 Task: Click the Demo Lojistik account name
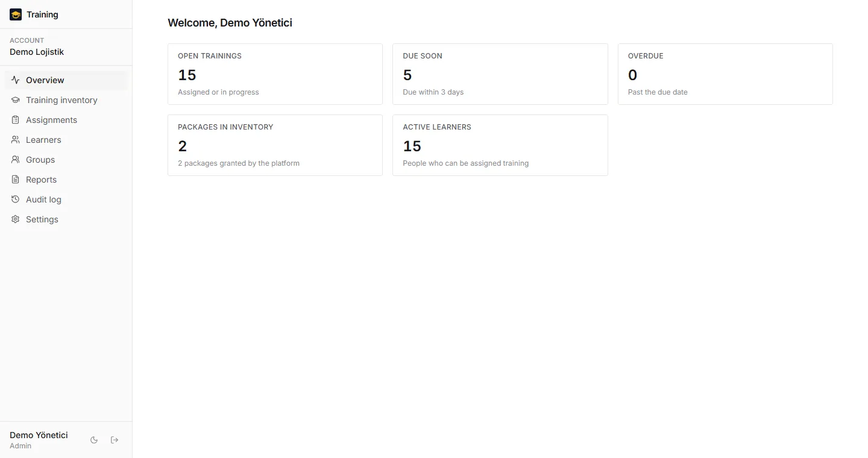coord(37,52)
